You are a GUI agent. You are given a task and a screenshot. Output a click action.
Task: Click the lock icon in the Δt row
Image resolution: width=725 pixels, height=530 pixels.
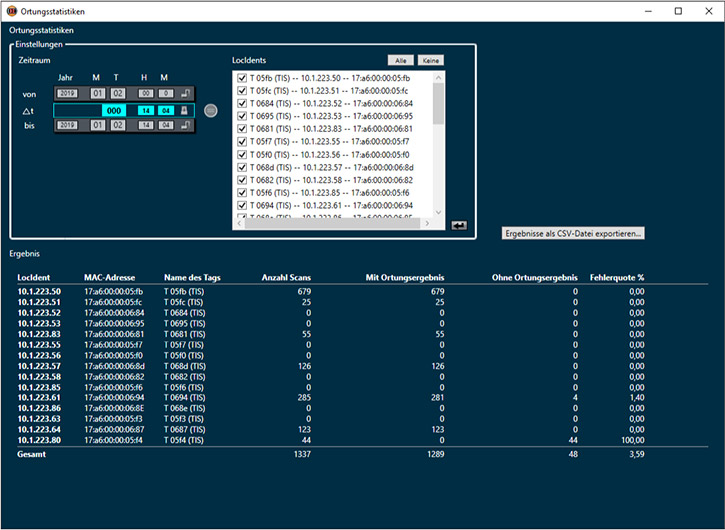pyautogui.click(x=185, y=110)
